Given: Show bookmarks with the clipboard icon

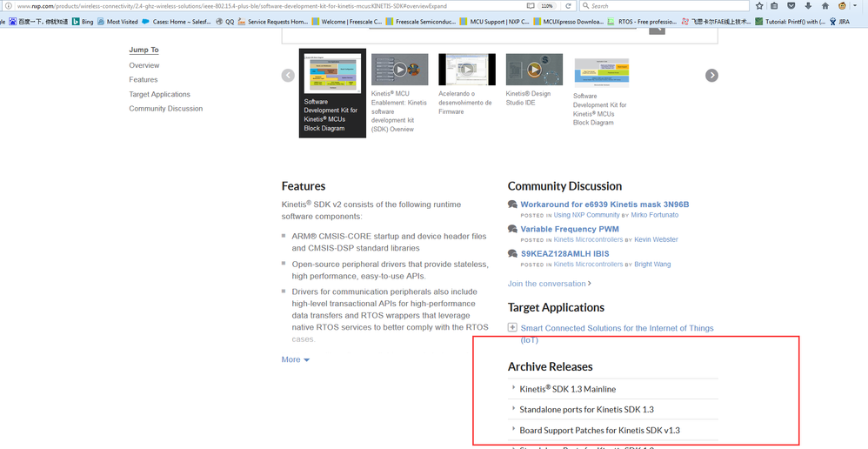Looking at the screenshot, I should [774, 6].
